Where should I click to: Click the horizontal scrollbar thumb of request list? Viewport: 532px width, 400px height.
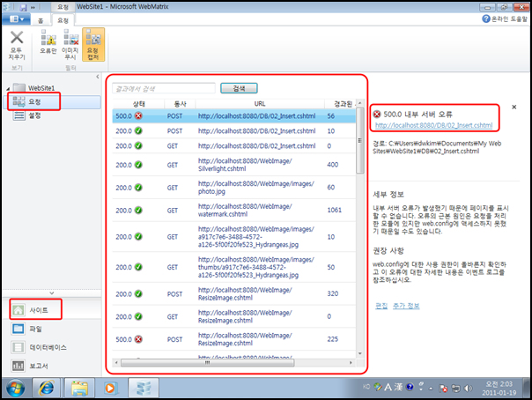tap(207, 363)
